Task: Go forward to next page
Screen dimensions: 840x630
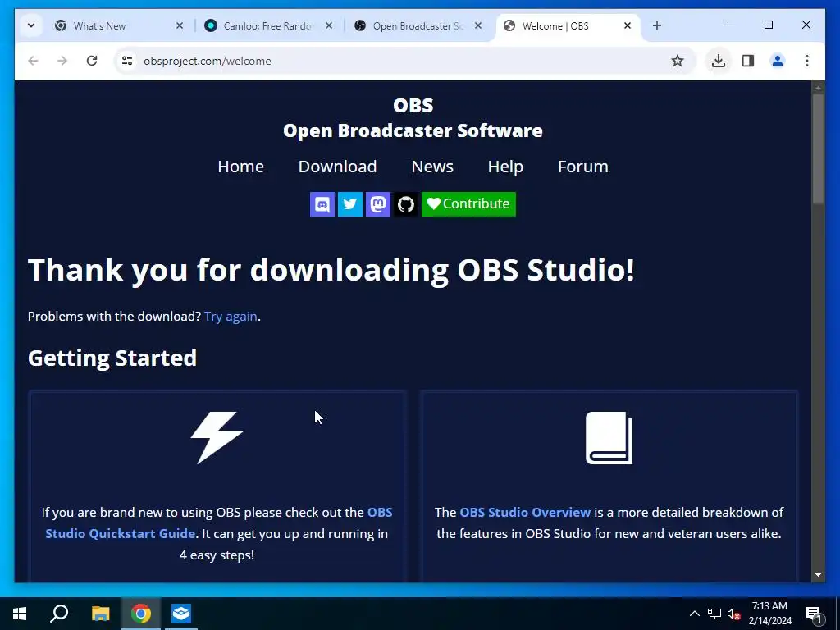Action: 62,61
